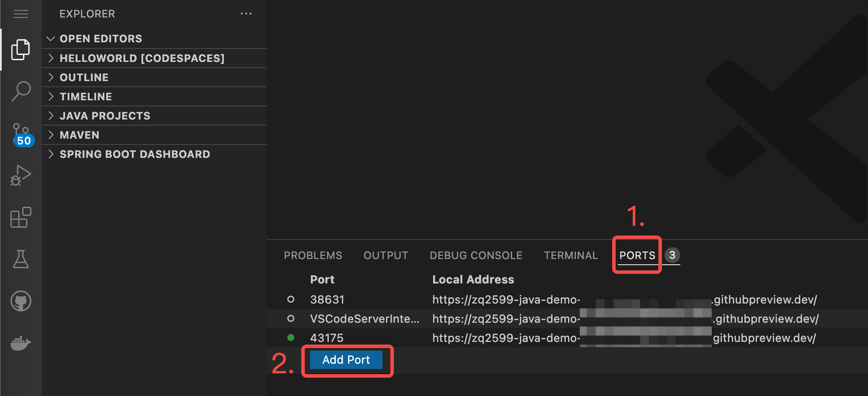
Task: Select the port number 38631
Action: (327, 300)
